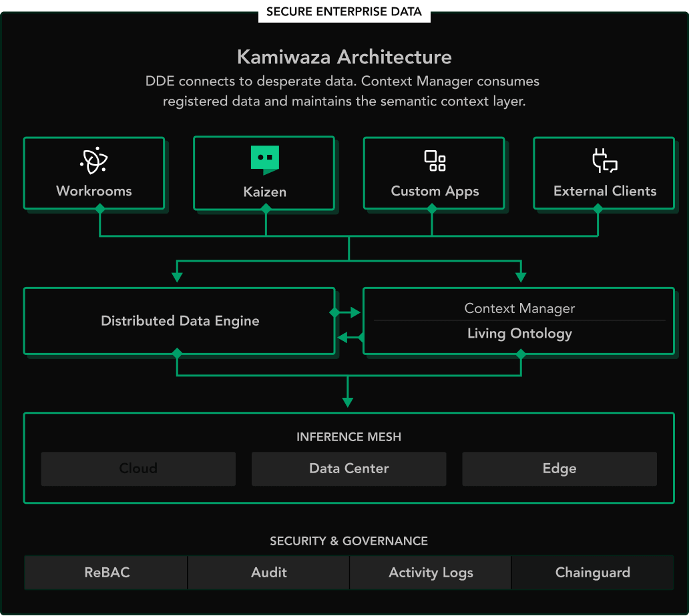Select the Cloud inference option
689x616 pixels.
click(x=138, y=469)
